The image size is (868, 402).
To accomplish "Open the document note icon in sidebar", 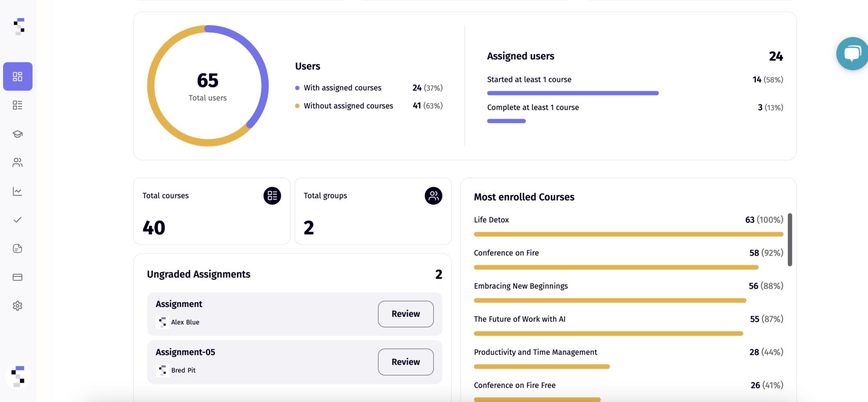I will pos(18,249).
